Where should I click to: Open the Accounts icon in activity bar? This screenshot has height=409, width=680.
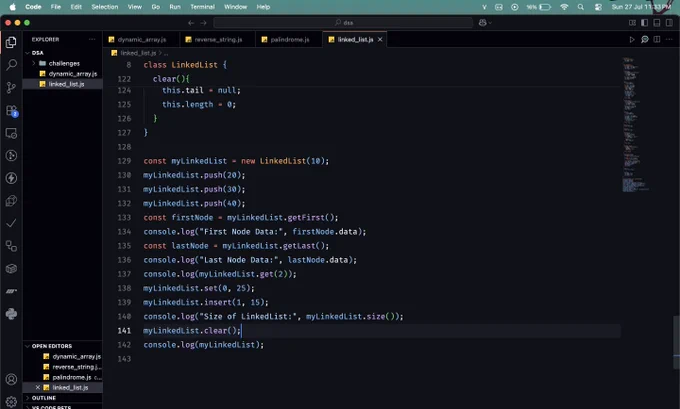click(x=11, y=380)
